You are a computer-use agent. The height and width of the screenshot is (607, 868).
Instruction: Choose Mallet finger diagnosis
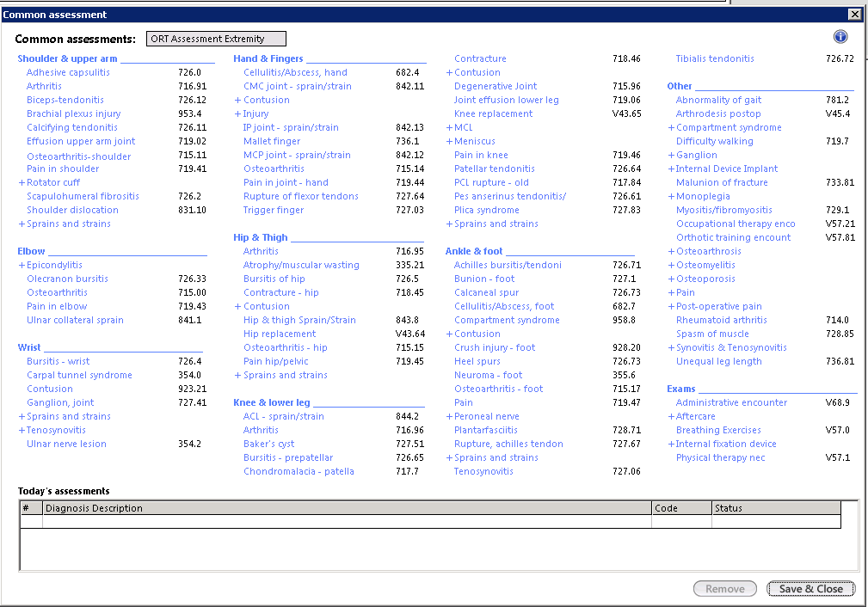[x=272, y=141]
